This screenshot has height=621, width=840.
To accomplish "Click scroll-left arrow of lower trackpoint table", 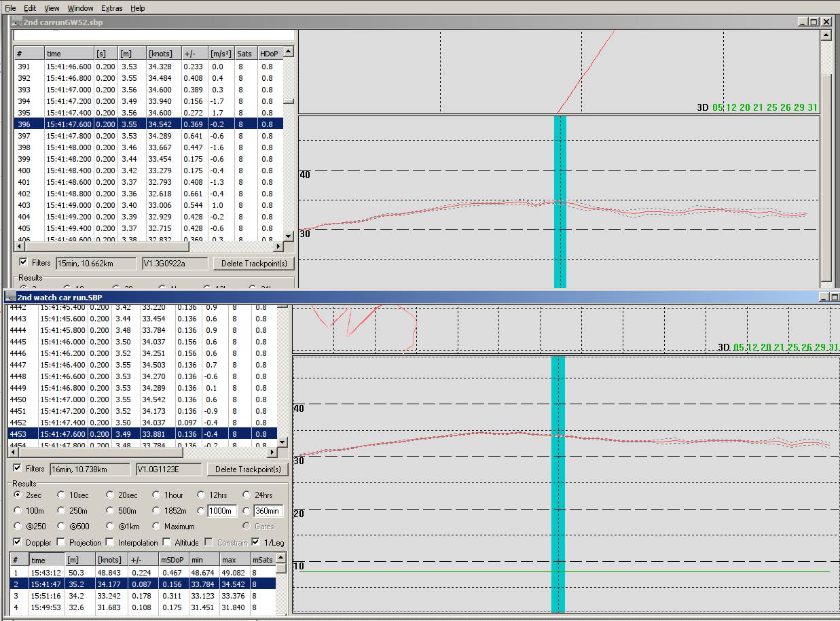I will coord(12,452).
